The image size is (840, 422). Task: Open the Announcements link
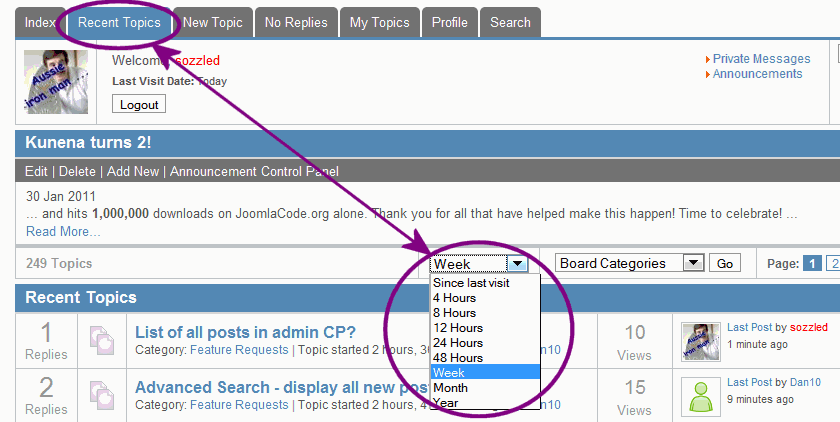pos(757,74)
